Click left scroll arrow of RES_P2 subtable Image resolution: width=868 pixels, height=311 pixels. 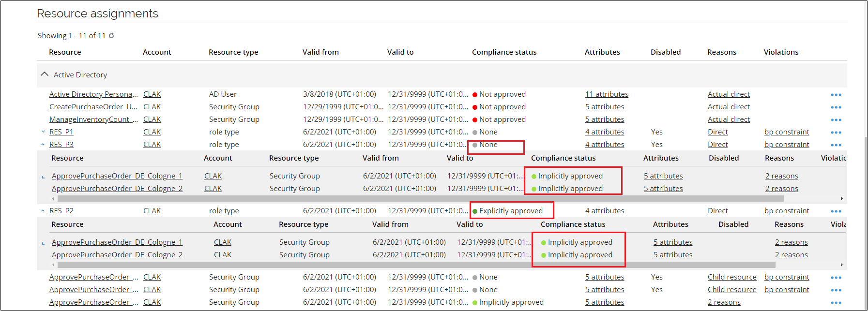53,265
